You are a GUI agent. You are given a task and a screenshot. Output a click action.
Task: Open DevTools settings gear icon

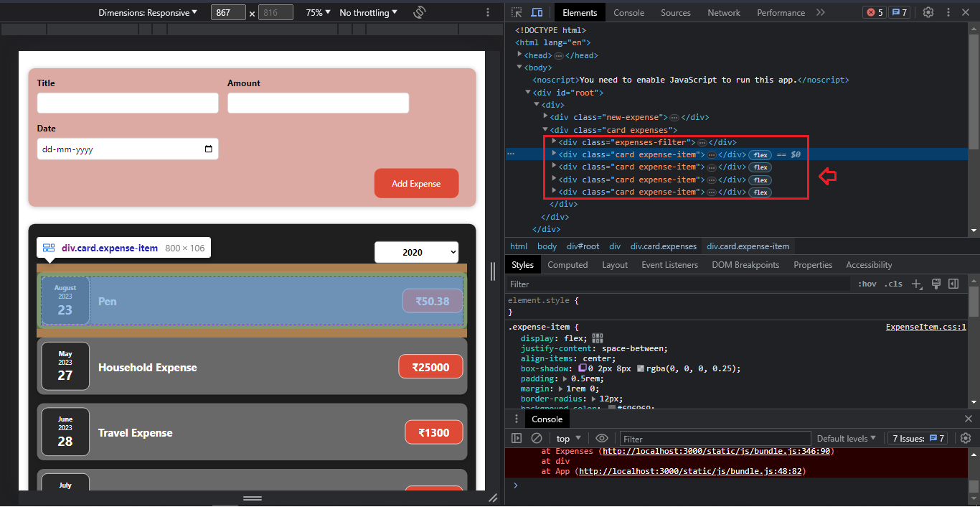[928, 12]
